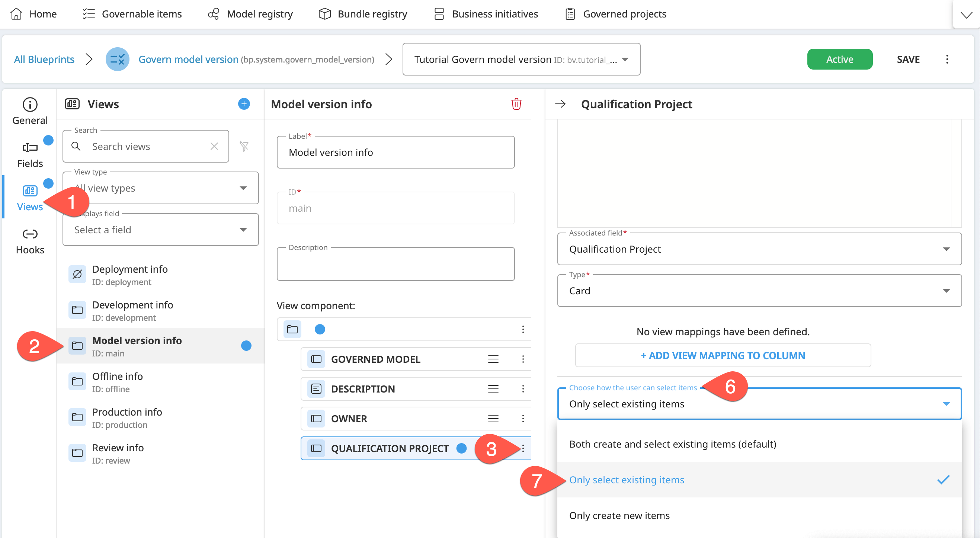The width and height of the screenshot is (980, 538).
Task: Click Deployment info view type icon
Action: tap(77, 274)
